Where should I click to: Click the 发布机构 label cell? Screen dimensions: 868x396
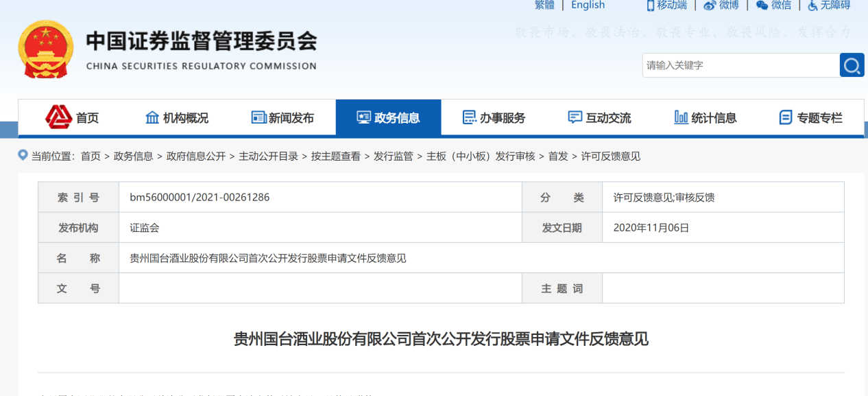coord(78,228)
